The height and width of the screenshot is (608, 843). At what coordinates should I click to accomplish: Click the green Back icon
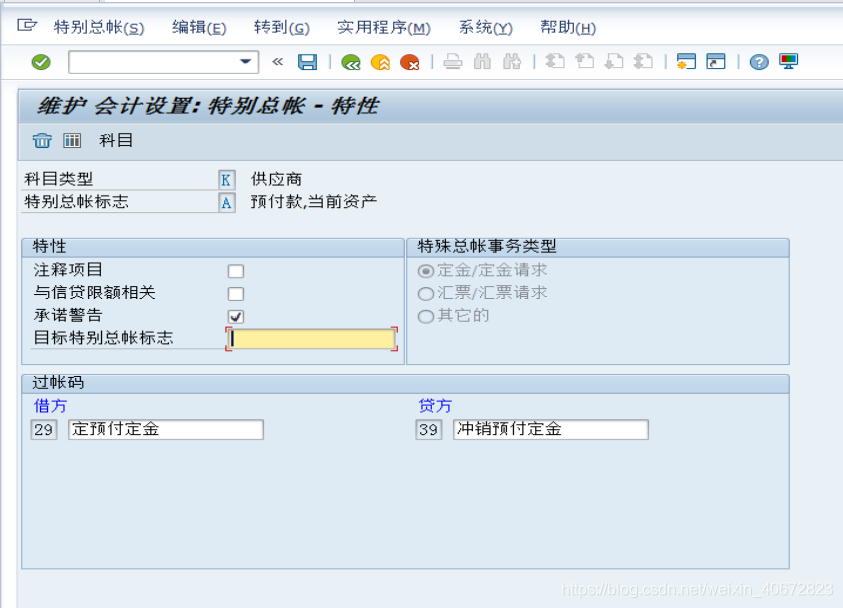pyautogui.click(x=351, y=62)
